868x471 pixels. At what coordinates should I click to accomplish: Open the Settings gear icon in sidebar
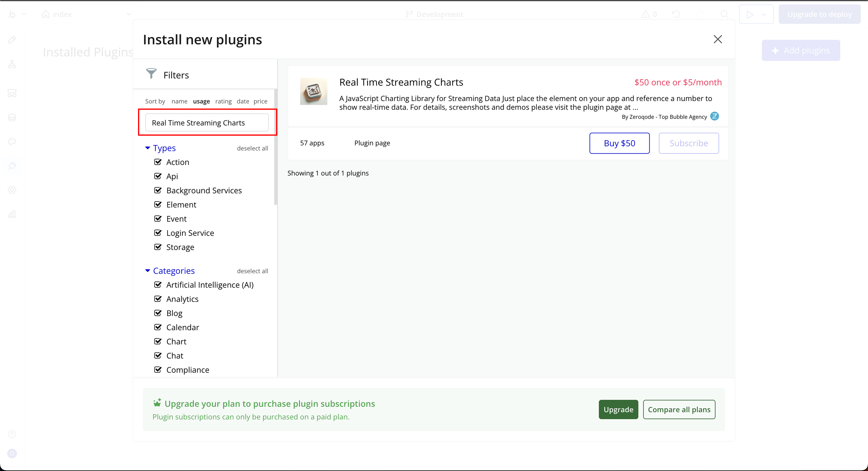(x=12, y=190)
